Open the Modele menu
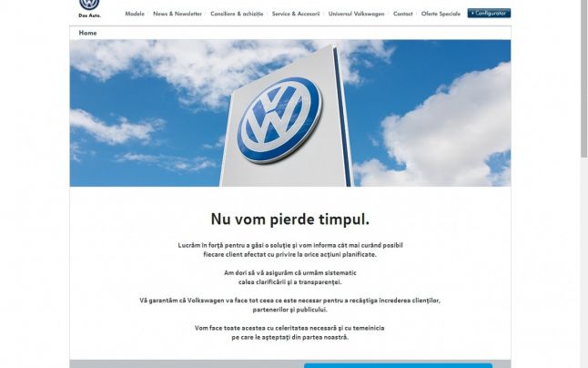Screen dimensions: 588x368 (135, 14)
